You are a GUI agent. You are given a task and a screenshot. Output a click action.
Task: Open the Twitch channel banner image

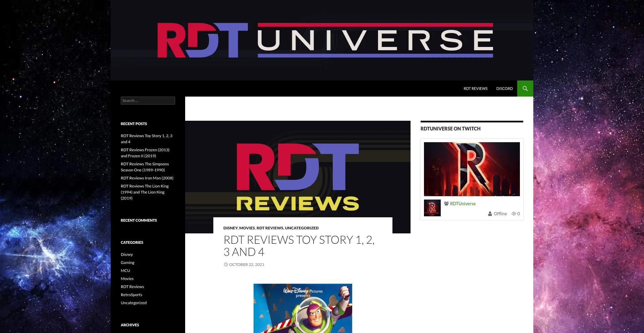(472, 169)
